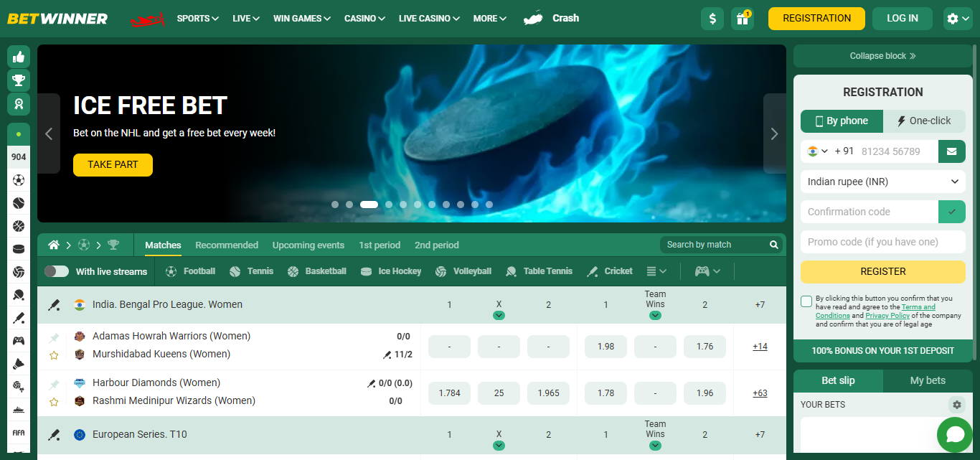Screen dimensions: 980x460
Task: Click the thumbs-up icon in left sidebar
Action: [19, 56]
